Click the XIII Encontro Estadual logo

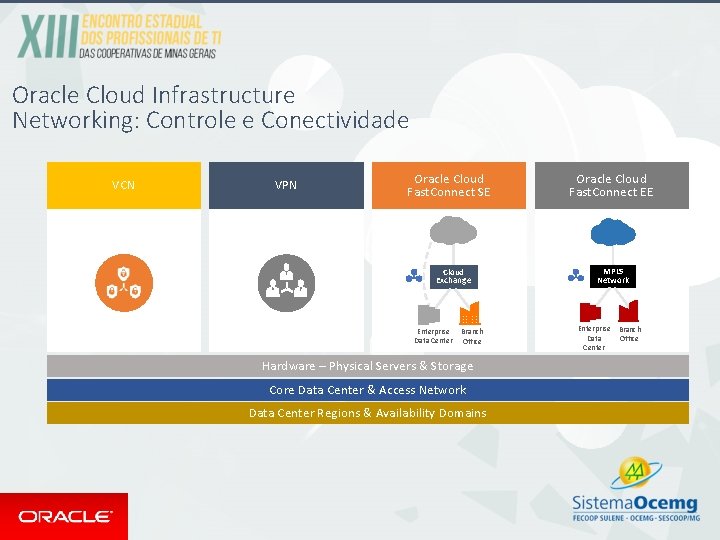coord(119,36)
